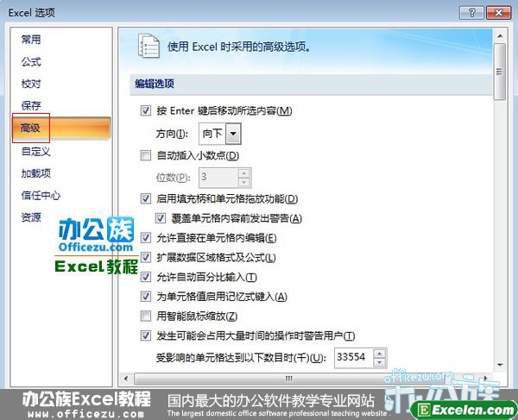This screenshot has width=518, height=420.
Task: Open the 信任中心 category
Action: [x=41, y=195]
